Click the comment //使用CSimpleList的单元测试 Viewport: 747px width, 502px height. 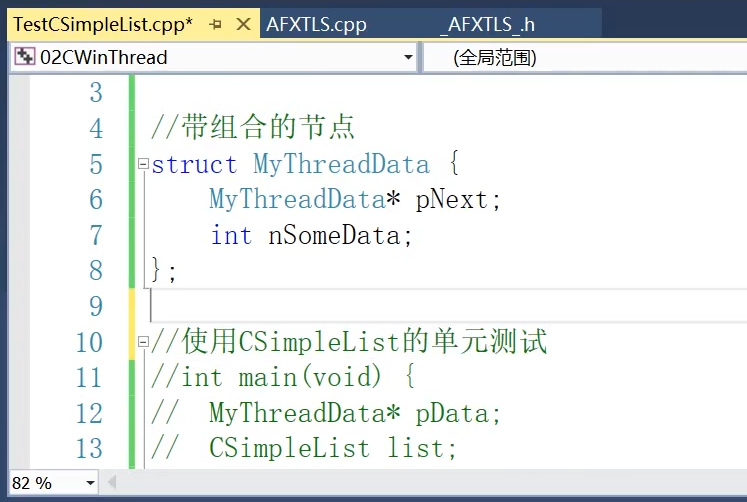click(x=349, y=341)
